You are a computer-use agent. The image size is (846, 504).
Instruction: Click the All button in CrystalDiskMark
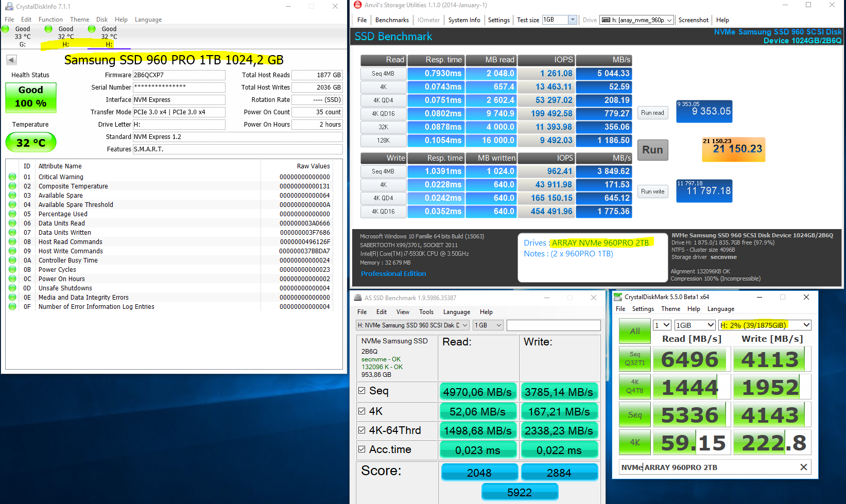click(x=635, y=331)
